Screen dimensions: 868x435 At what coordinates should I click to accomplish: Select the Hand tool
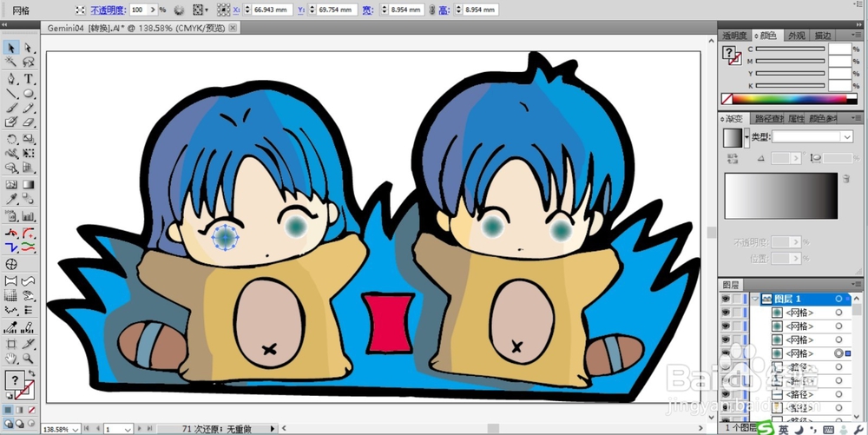[11, 359]
